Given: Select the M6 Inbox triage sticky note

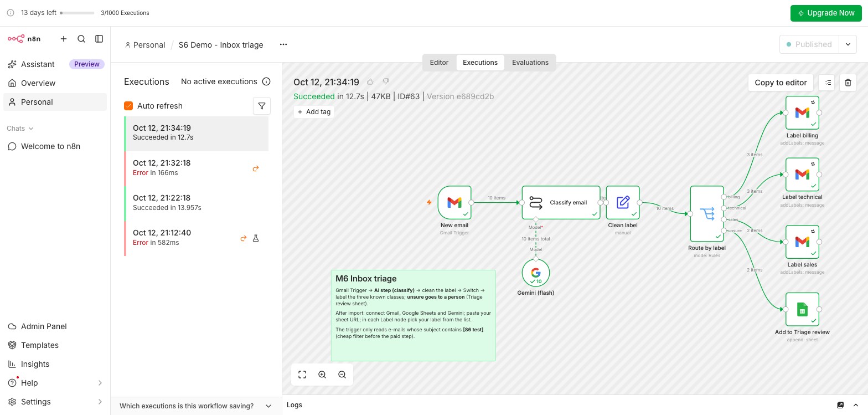Looking at the screenshot, I should pyautogui.click(x=414, y=315).
